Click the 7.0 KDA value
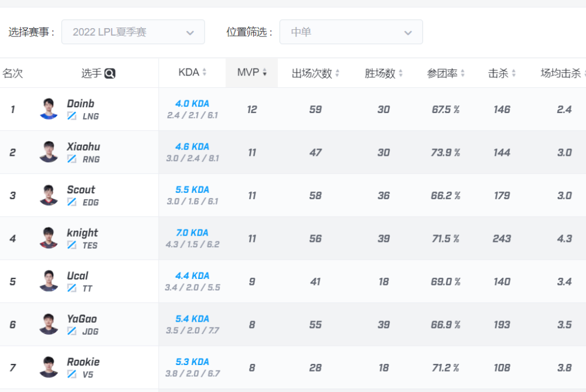Viewport: 586px width, 392px height. pyautogui.click(x=192, y=233)
